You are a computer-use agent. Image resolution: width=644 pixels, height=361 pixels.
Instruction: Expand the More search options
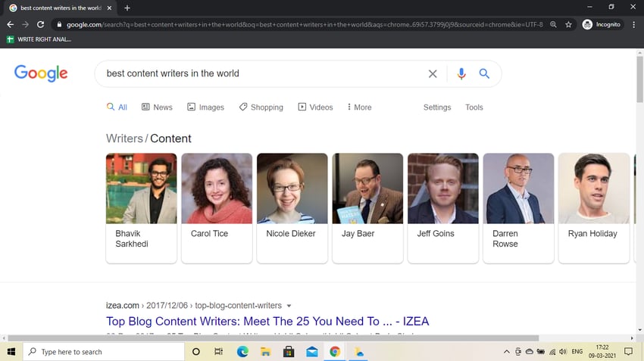(x=359, y=107)
